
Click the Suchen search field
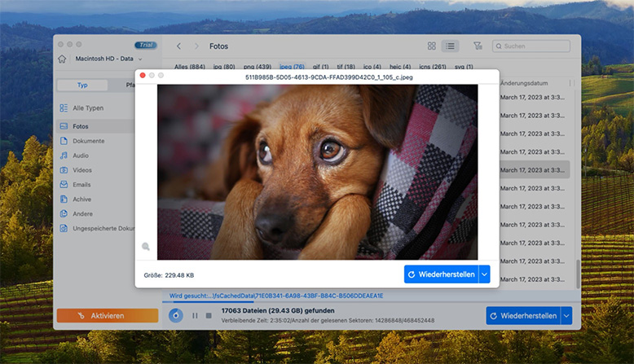[531, 46]
